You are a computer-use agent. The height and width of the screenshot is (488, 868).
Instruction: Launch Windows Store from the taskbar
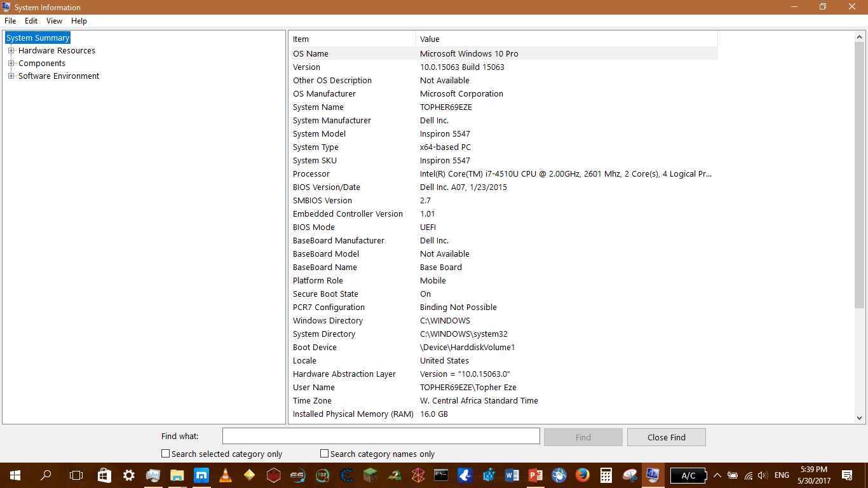pyautogui.click(x=105, y=475)
